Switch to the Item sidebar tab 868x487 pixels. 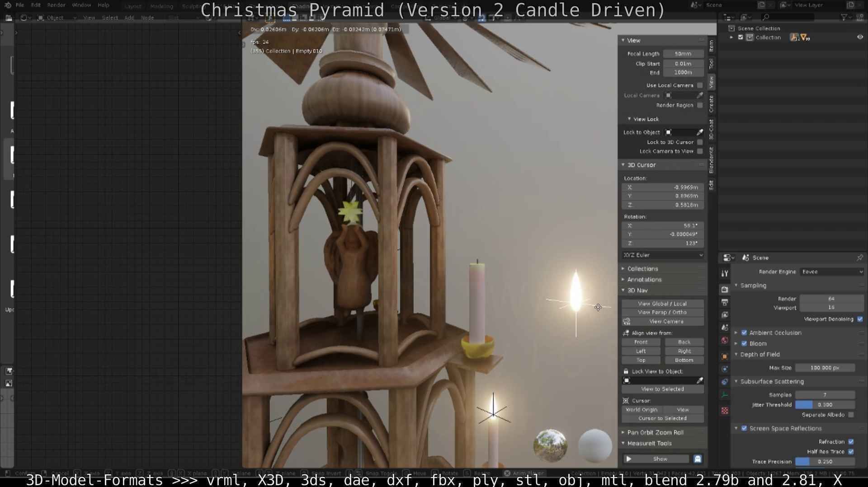(711, 46)
